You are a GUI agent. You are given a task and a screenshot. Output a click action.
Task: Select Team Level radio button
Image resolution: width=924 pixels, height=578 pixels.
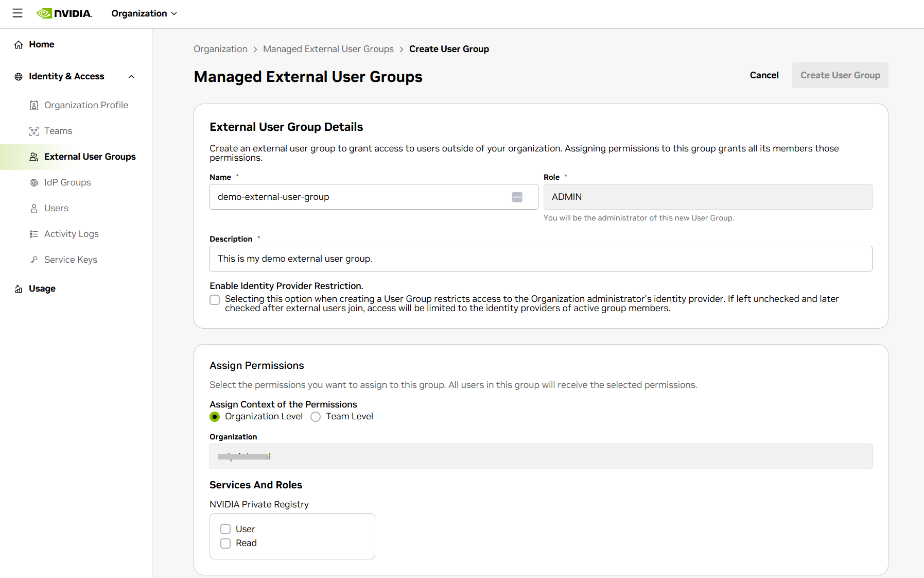pyautogui.click(x=316, y=417)
